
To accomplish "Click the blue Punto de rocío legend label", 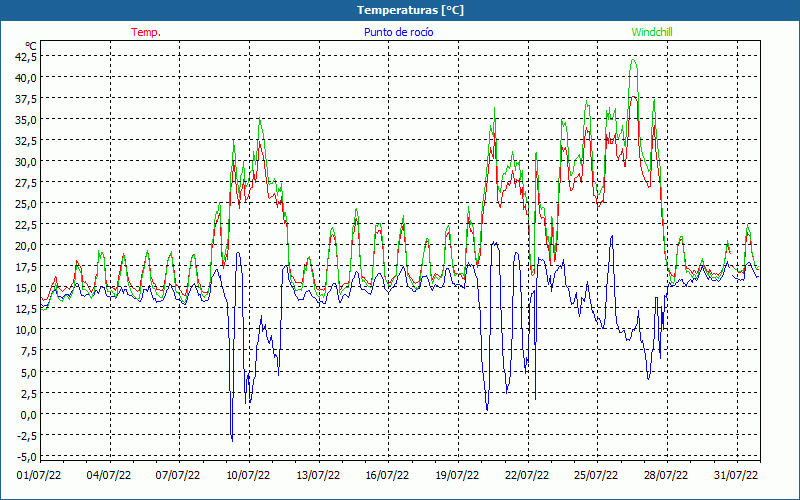I will point(398,32).
